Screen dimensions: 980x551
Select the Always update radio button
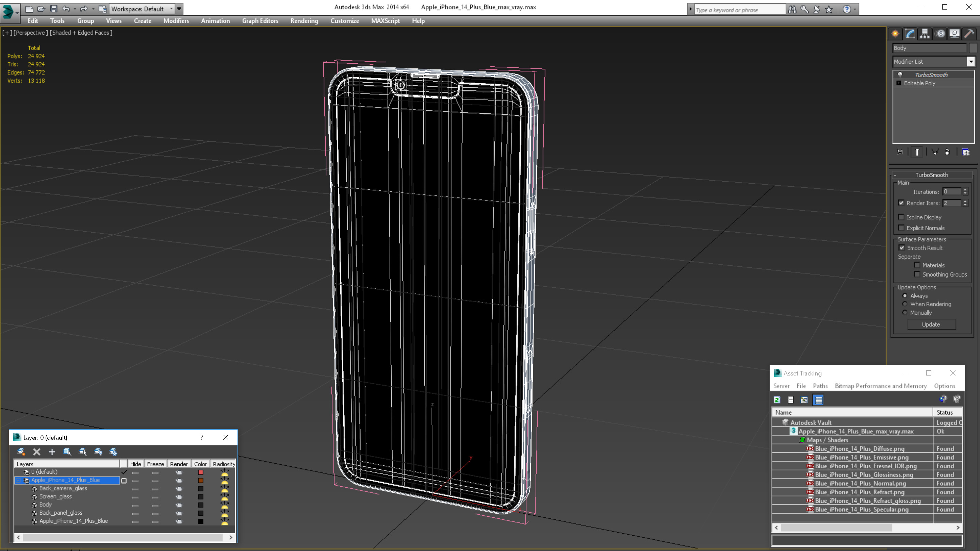coord(905,296)
